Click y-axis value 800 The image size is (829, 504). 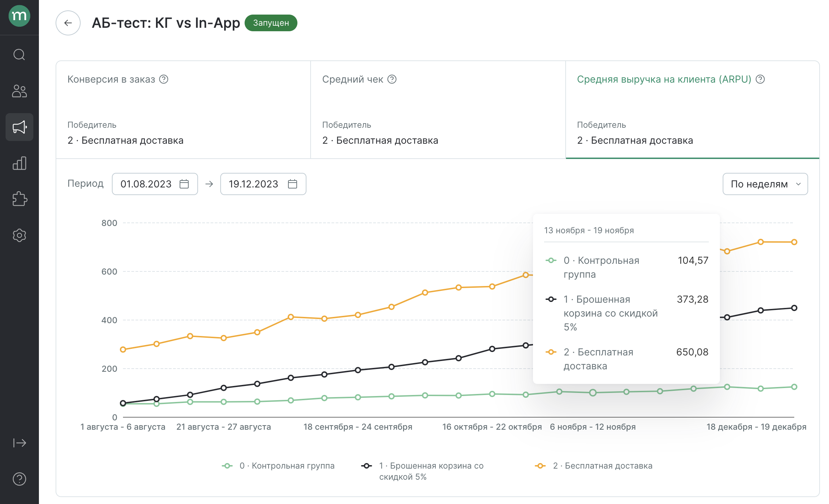click(109, 223)
